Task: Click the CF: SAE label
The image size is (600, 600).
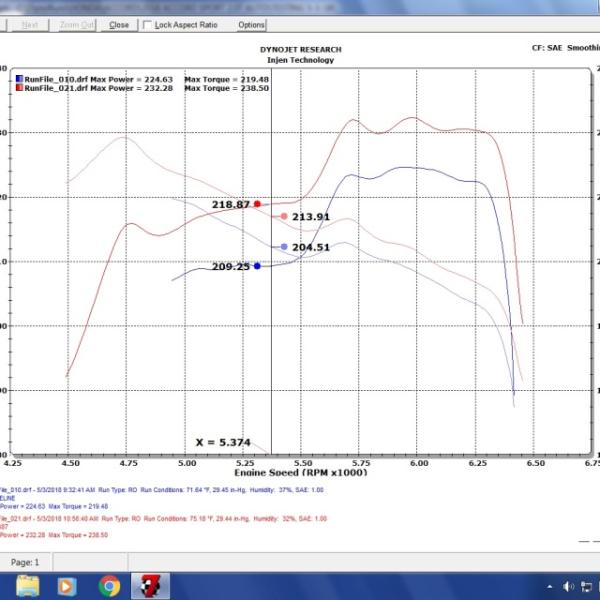Action: point(547,48)
